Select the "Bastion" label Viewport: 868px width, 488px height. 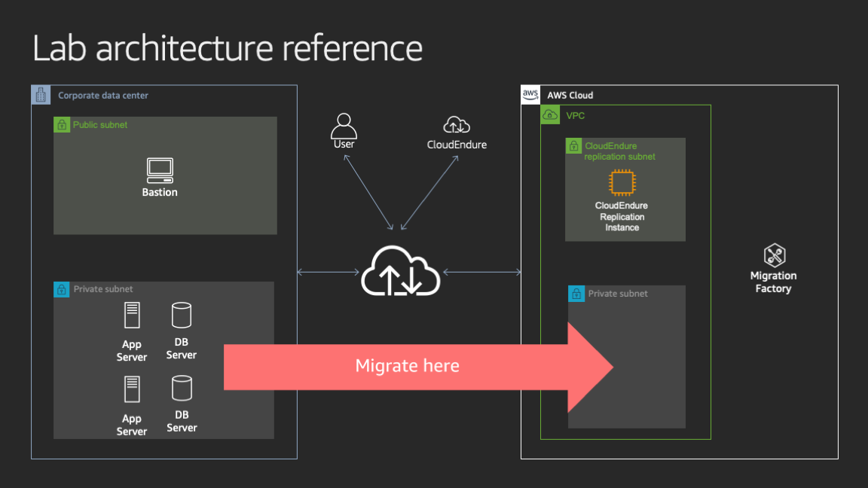click(x=160, y=193)
